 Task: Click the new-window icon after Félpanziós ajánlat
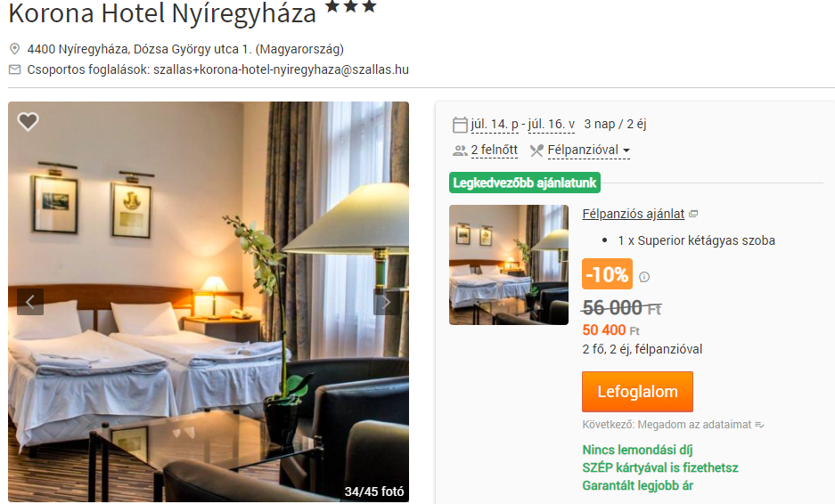tap(693, 214)
